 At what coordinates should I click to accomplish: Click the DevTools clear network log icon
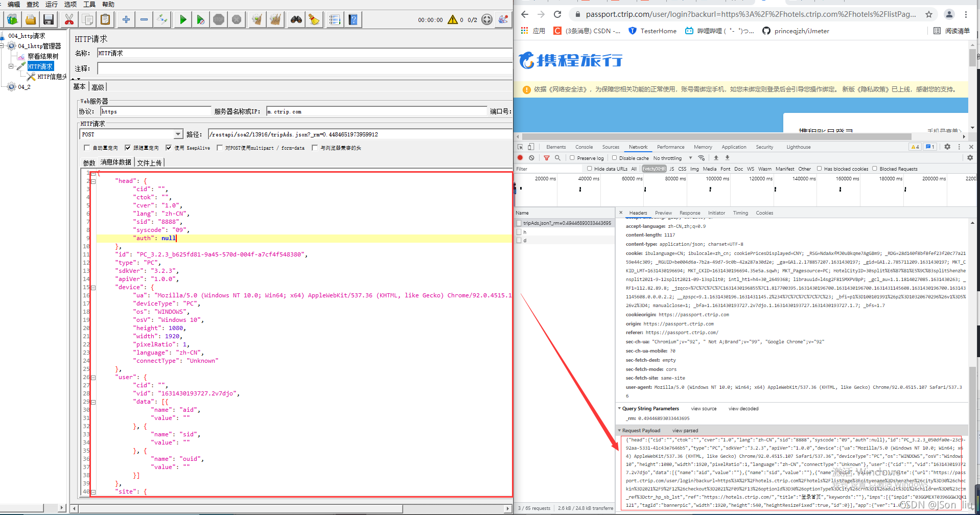531,158
